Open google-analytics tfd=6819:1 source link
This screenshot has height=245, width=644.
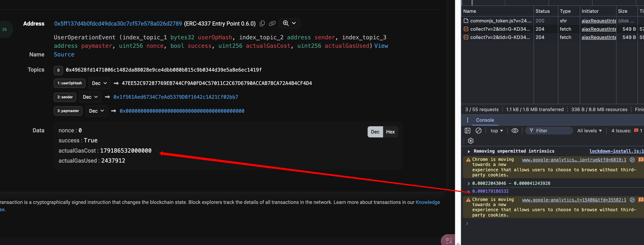(574, 160)
